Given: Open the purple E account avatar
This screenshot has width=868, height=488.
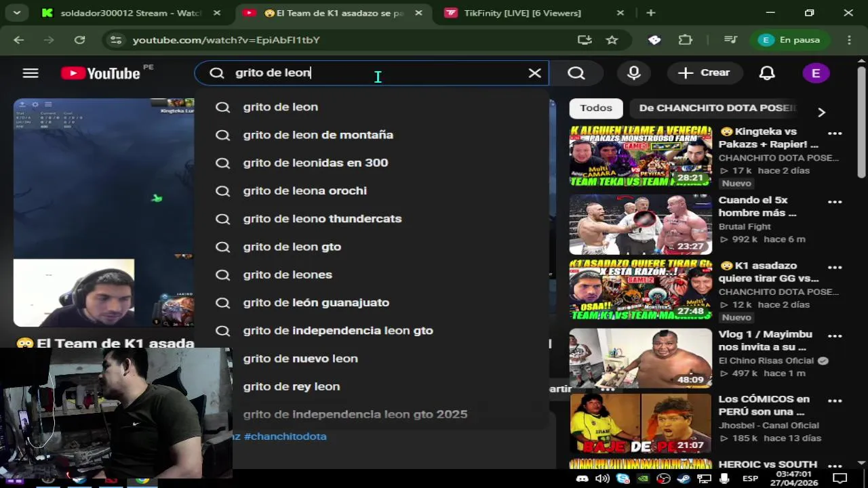Looking at the screenshot, I should 816,73.
